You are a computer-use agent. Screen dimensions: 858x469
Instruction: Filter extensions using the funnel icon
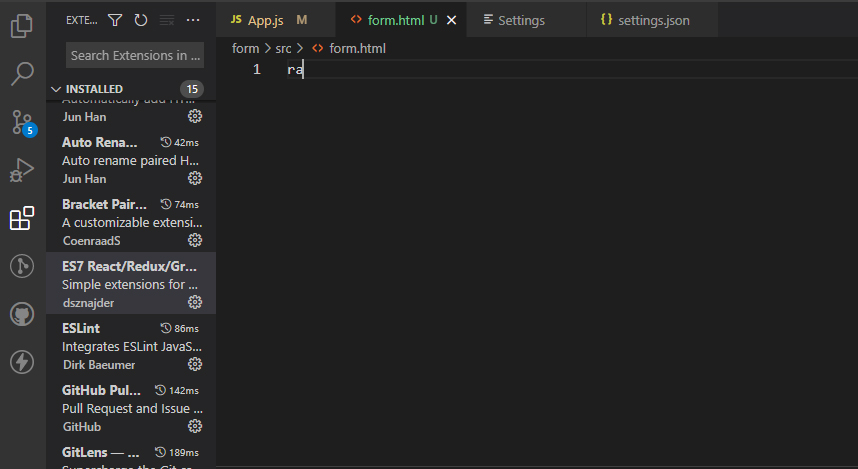[115, 20]
